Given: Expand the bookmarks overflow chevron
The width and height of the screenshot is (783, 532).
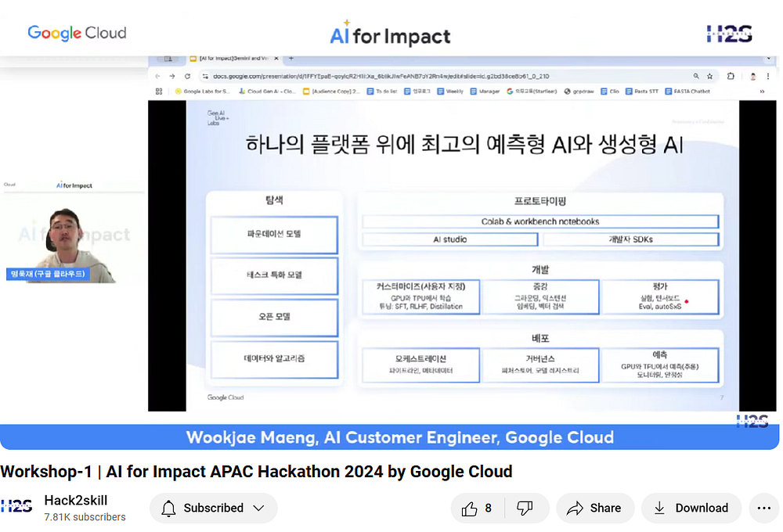Looking at the screenshot, I should 762,92.
